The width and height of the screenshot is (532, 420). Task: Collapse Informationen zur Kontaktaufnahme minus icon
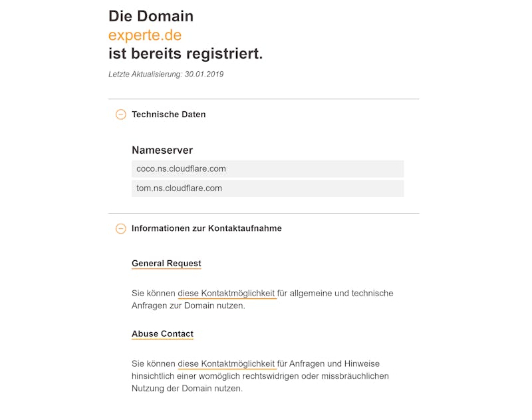[121, 228]
